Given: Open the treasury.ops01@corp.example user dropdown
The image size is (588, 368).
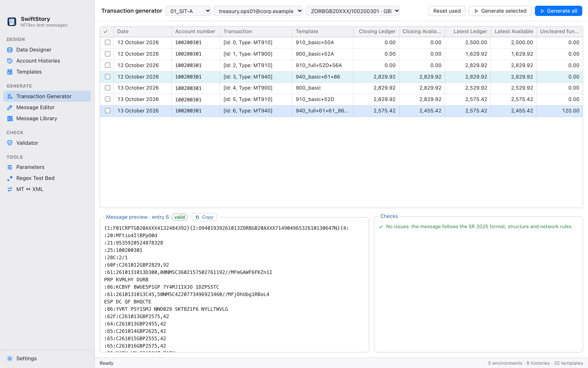Looking at the screenshot, I should click(258, 11).
